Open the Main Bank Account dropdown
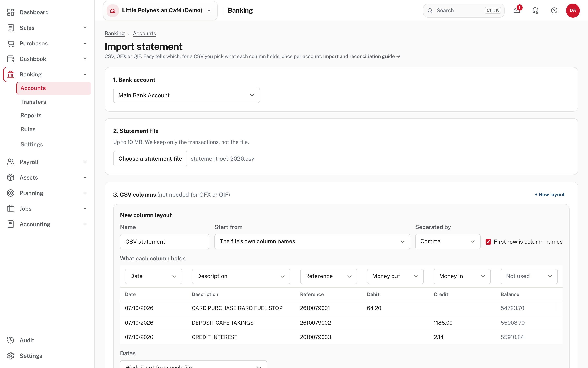588x368 pixels. coord(186,95)
